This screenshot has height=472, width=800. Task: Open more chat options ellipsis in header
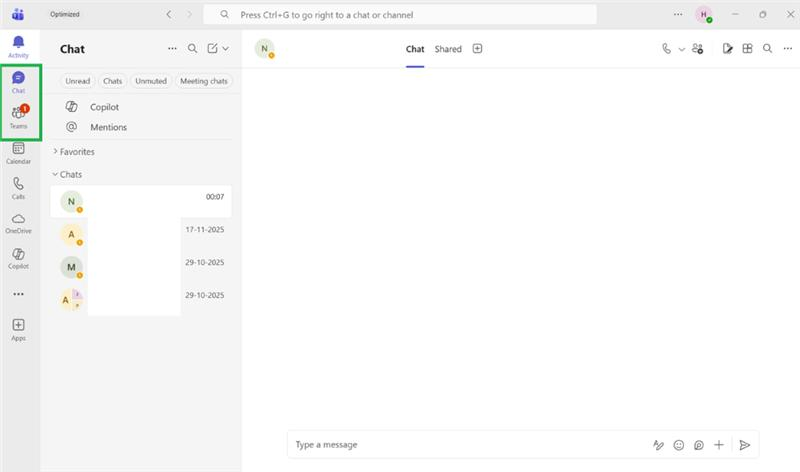pos(788,48)
